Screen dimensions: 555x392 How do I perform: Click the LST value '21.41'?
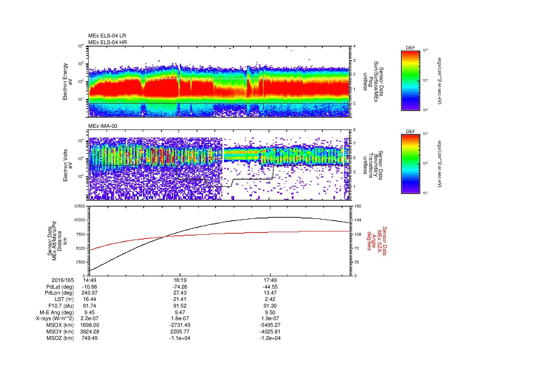coord(180,299)
